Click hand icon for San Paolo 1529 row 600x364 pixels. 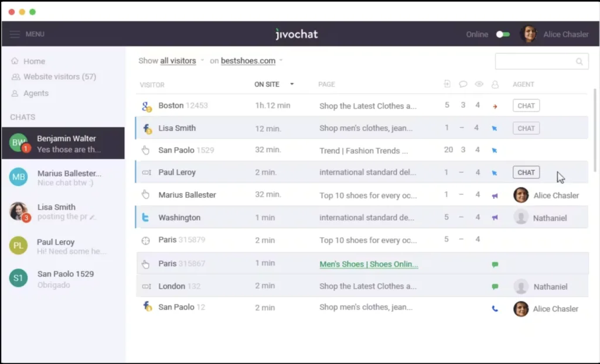pos(145,150)
